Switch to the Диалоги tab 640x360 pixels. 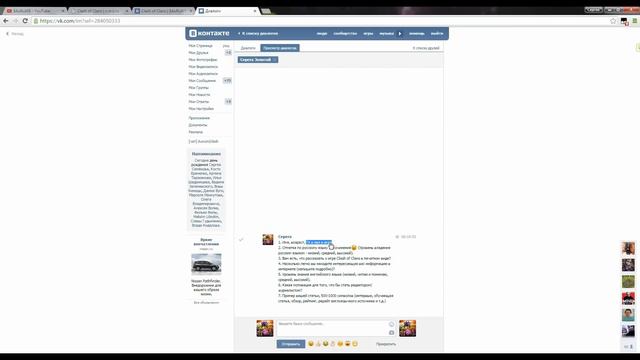pyautogui.click(x=248, y=48)
